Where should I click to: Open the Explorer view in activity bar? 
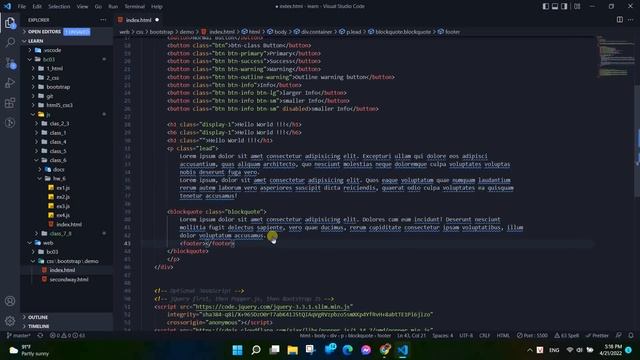(x=10, y=23)
